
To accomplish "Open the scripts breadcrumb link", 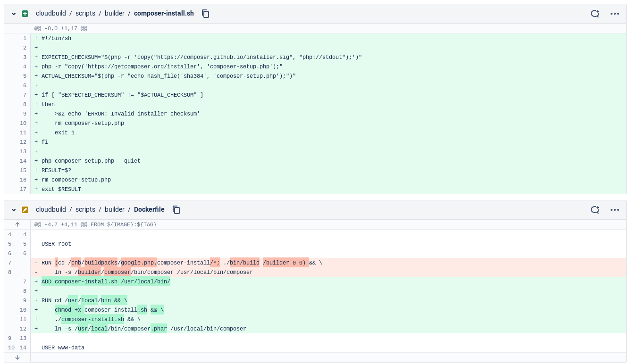I will (85, 14).
